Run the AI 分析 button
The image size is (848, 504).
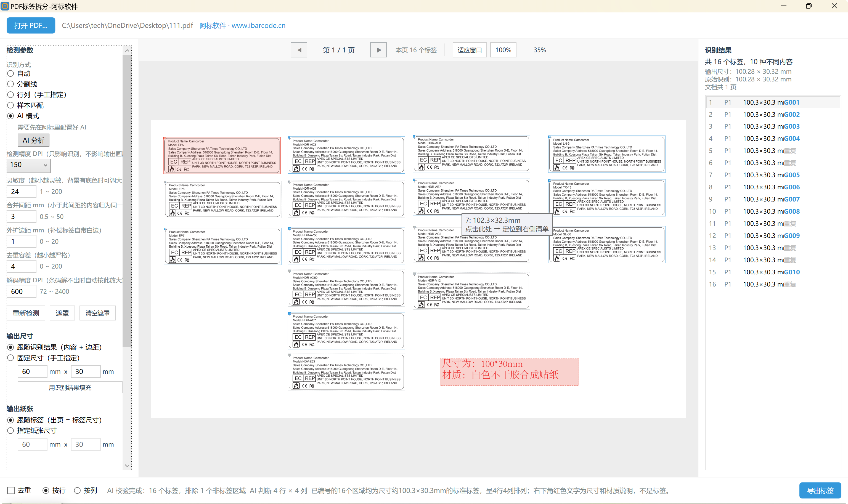(x=33, y=140)
